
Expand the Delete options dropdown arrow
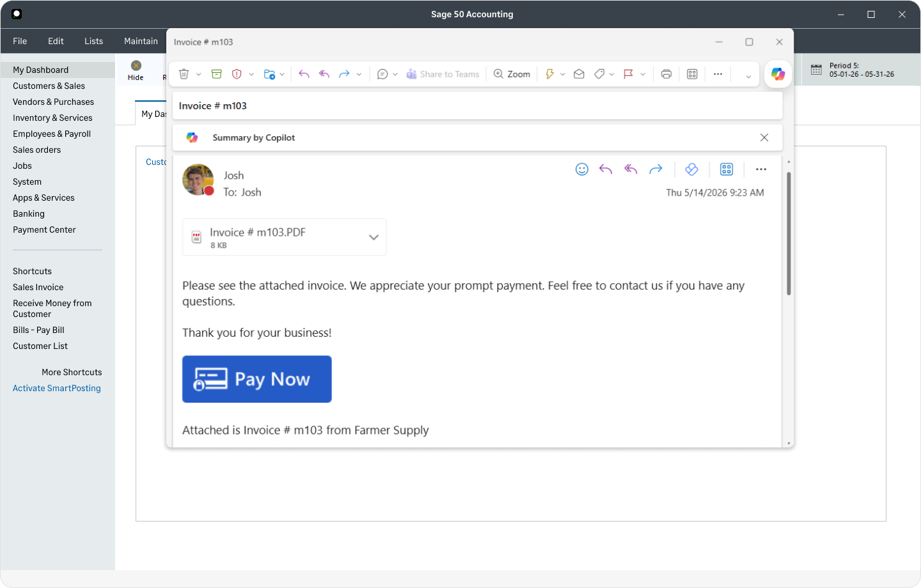pos(199,74)
